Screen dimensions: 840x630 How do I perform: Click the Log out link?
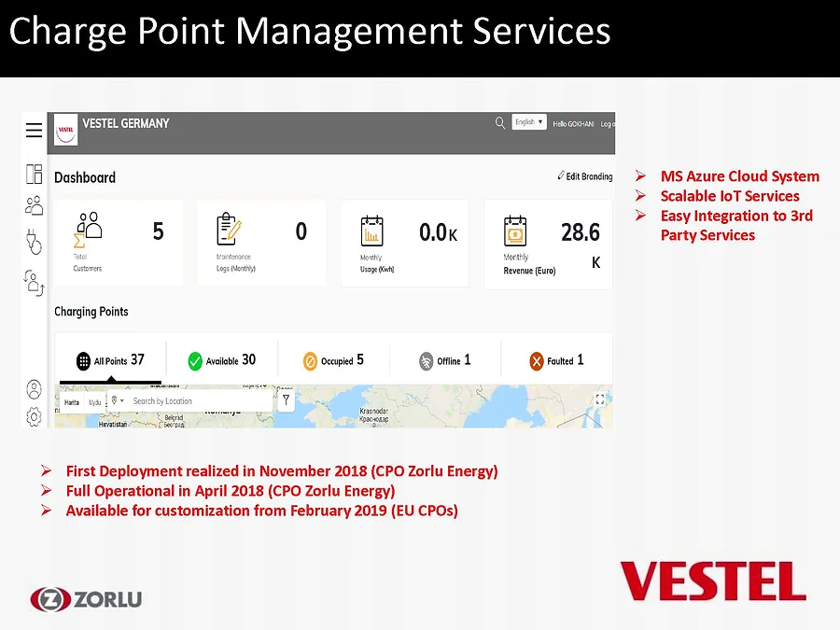[608, 124]
